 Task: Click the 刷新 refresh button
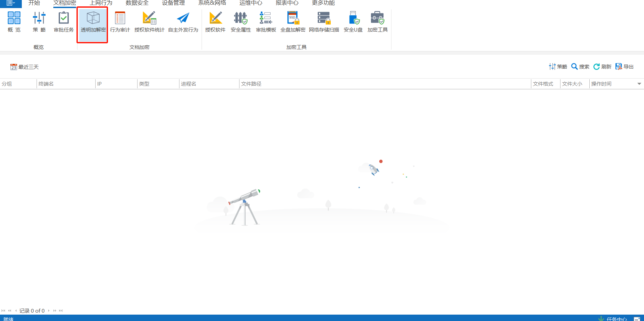602,66
